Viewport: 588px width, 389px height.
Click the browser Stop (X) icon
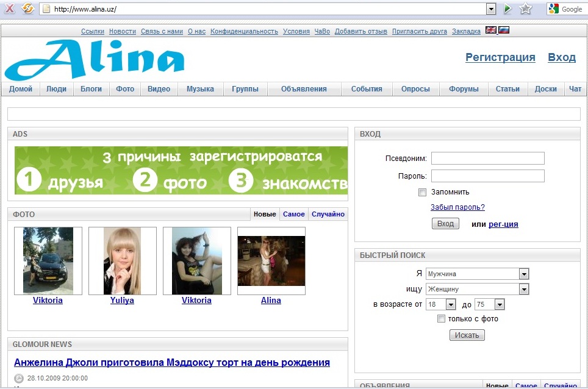(9, 9)
